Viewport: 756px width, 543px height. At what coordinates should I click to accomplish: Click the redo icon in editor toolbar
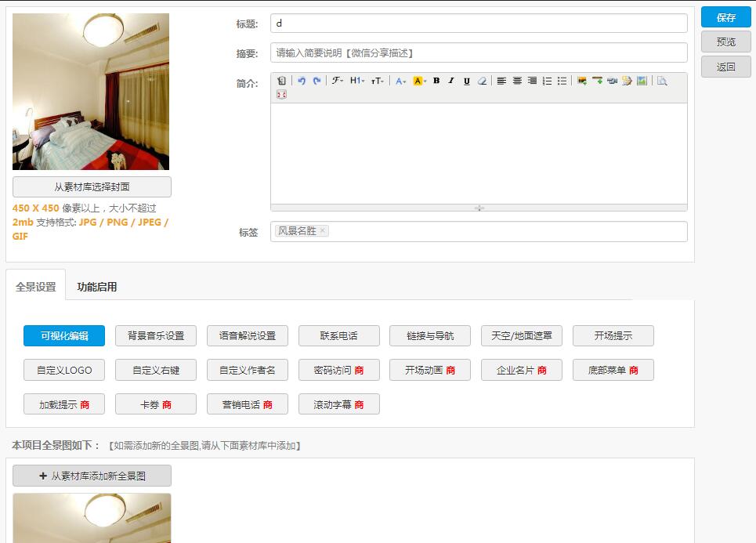[317, 81]
